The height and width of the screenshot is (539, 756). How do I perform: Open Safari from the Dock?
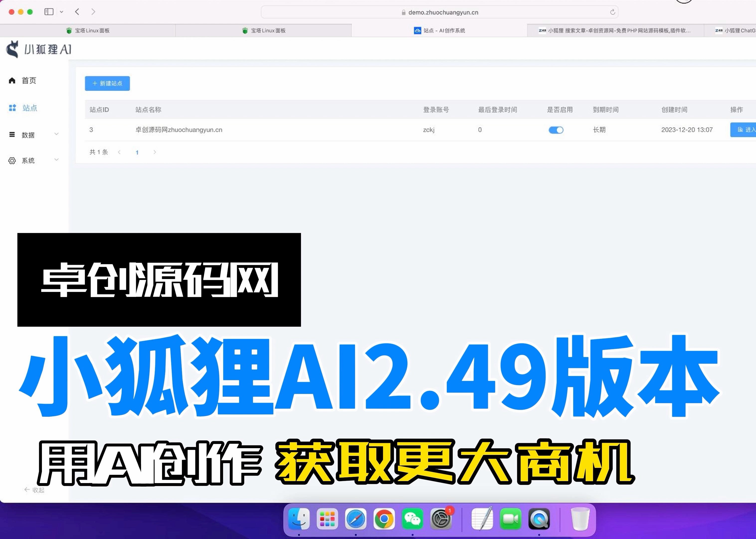tap(356, 519)
